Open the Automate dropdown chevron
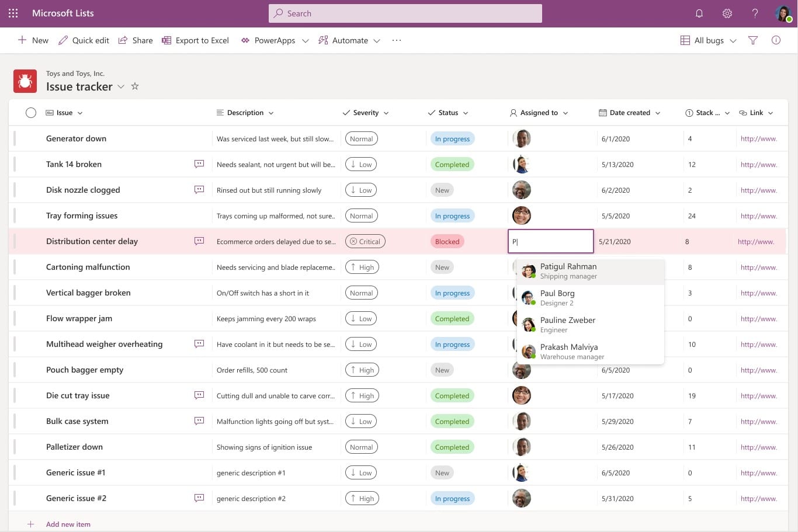The image size is (798, 532). point(377,41)
